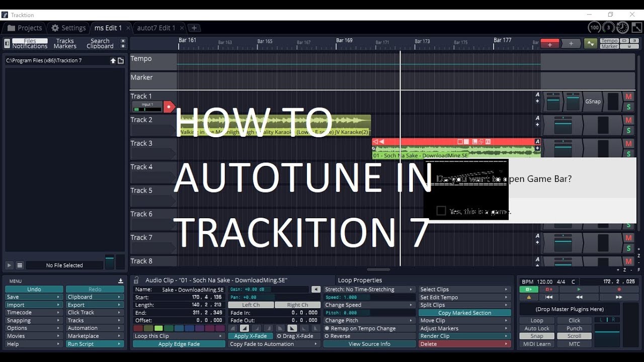The height and width of the screenshot is (362, 644).
Task: Click the list view icon under file list
Action: [x=20, y=265]
